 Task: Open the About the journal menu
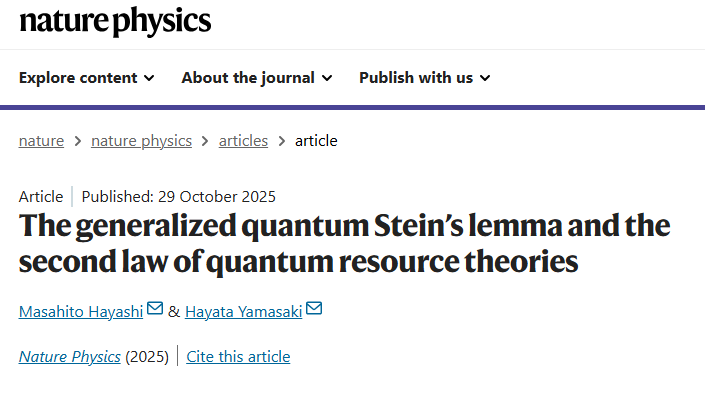248,78
